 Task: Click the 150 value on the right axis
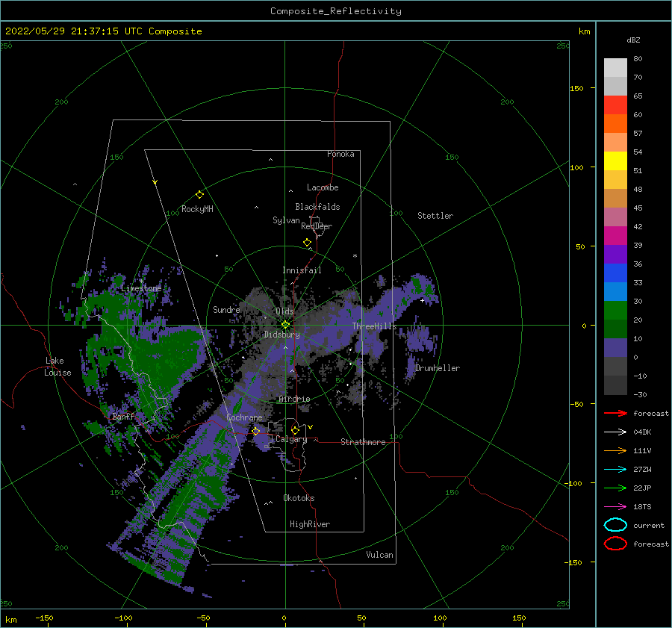tap(576, 88)
